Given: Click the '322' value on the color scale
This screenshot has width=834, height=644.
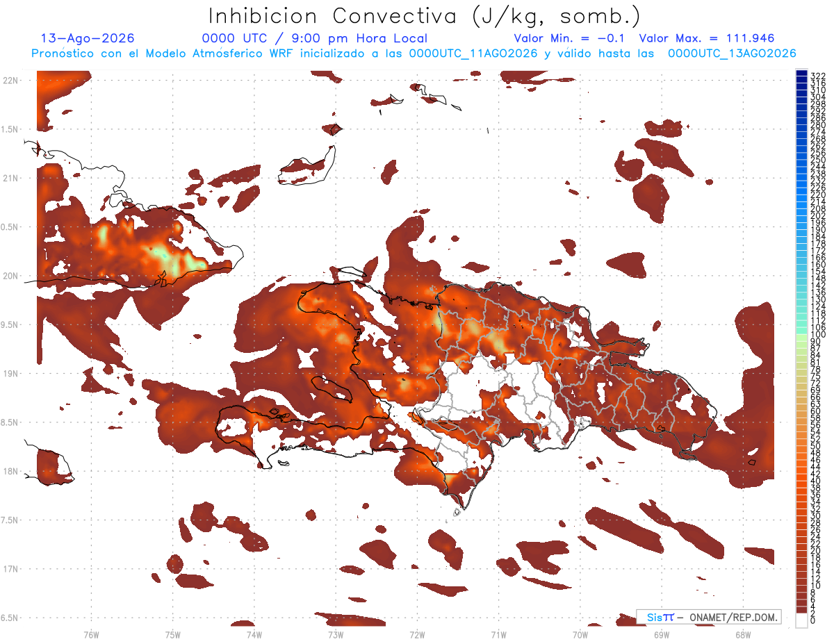Looking at the screenshot, I should [x=817, y=75].
